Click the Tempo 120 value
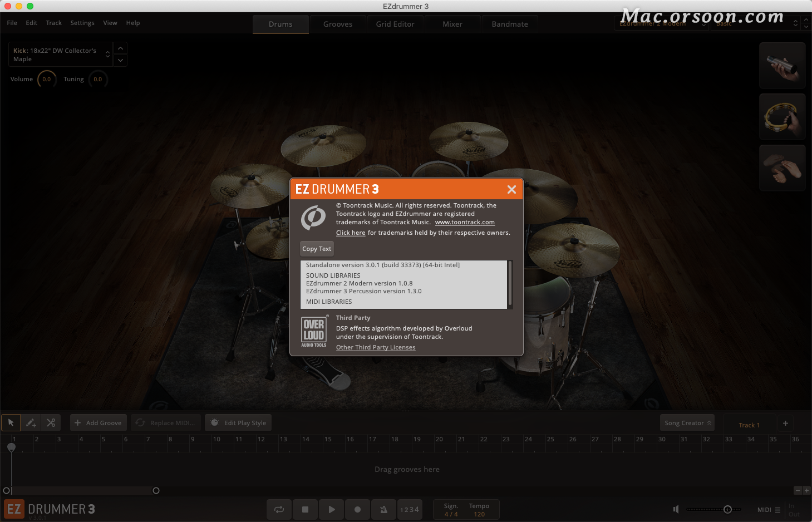The image size is (812, 522). coord(479,514)
